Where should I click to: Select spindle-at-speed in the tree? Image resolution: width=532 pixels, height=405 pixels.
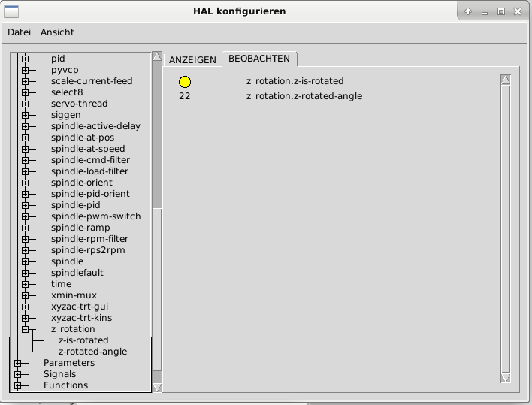point(88,149)
